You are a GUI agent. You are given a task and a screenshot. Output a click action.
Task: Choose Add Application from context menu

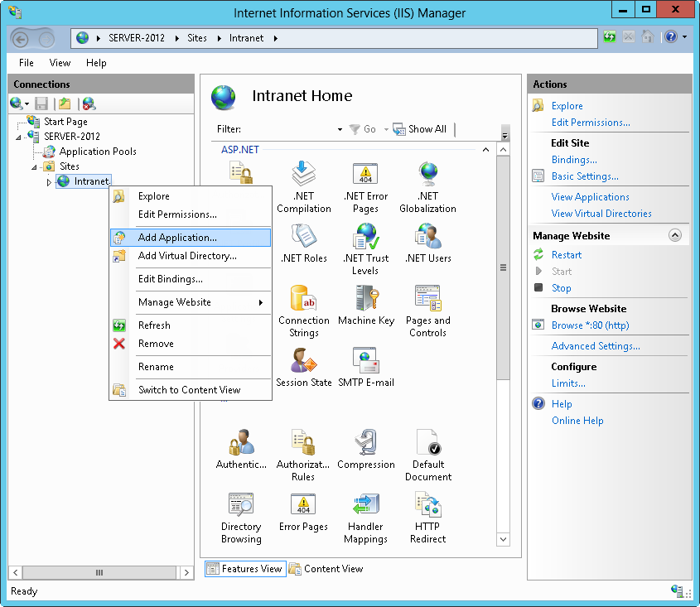click(x=191, y=238)
